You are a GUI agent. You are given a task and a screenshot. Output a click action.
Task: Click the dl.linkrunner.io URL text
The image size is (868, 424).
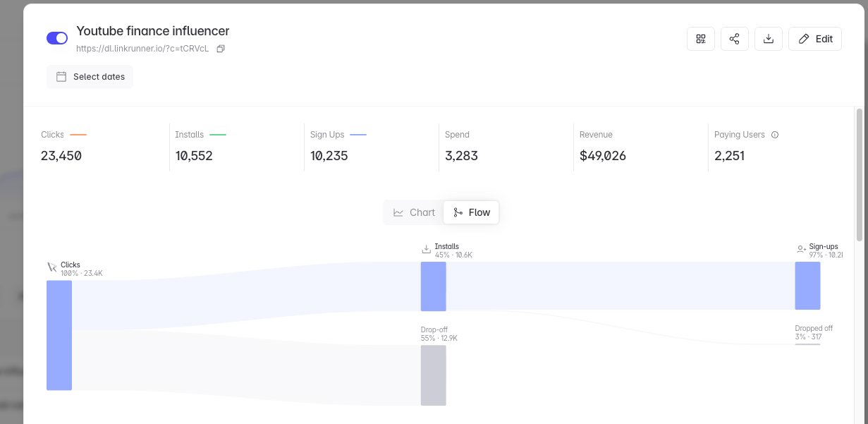pos(142,49)
